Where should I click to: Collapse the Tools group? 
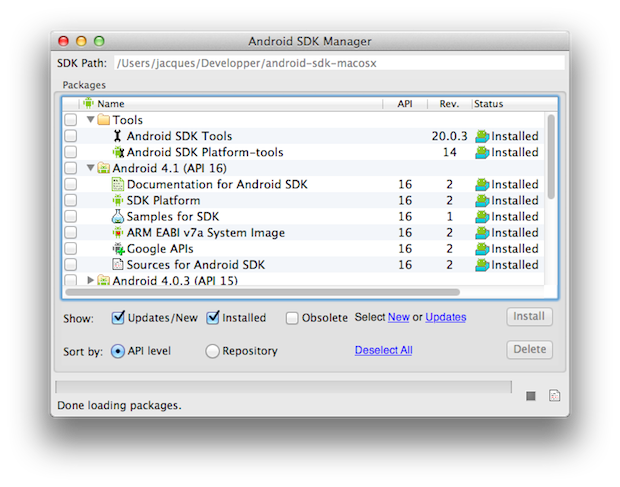(91, 119)
